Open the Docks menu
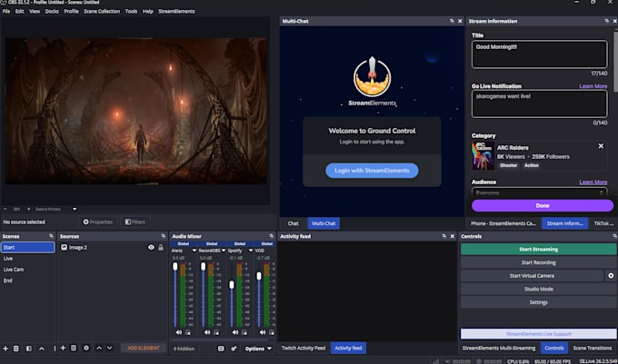This screenshot has height=364, width=618. point(52,11)
